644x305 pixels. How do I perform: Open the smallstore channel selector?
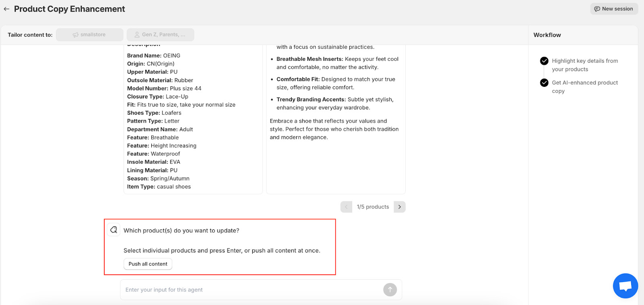[90, 35]
